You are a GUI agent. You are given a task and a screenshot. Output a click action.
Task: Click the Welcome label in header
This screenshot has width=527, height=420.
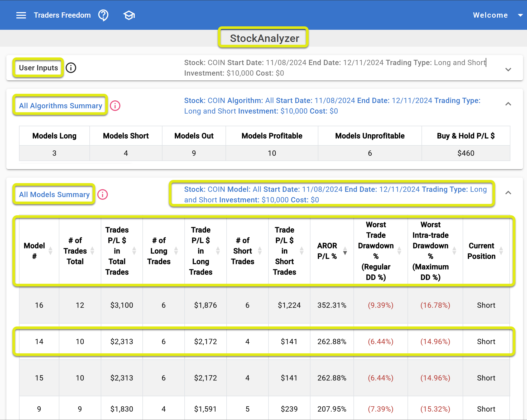490,15
